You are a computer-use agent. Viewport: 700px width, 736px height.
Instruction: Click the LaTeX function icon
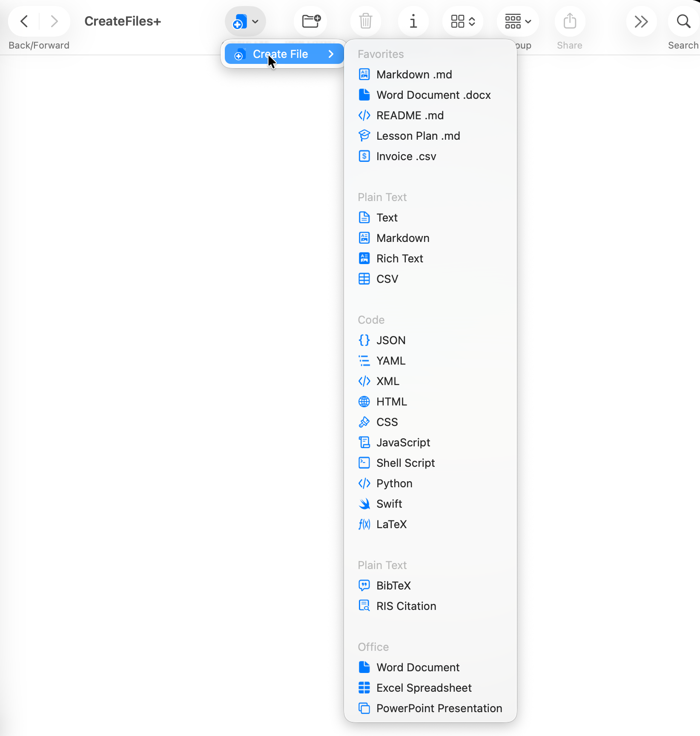point(364,524)
